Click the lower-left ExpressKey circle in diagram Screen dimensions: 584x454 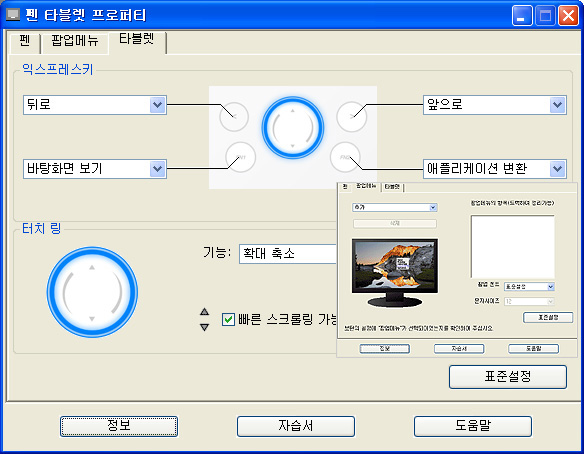[x=240, y=157]
